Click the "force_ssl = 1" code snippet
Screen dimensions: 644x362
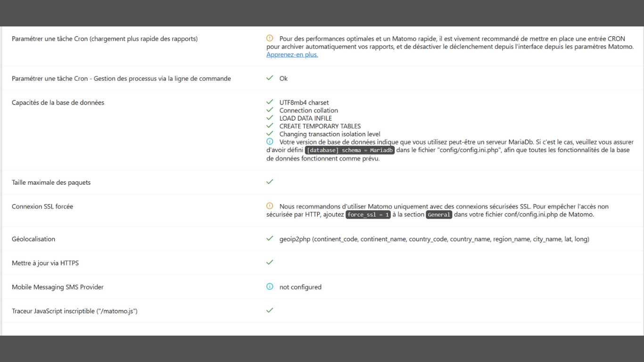368,215
